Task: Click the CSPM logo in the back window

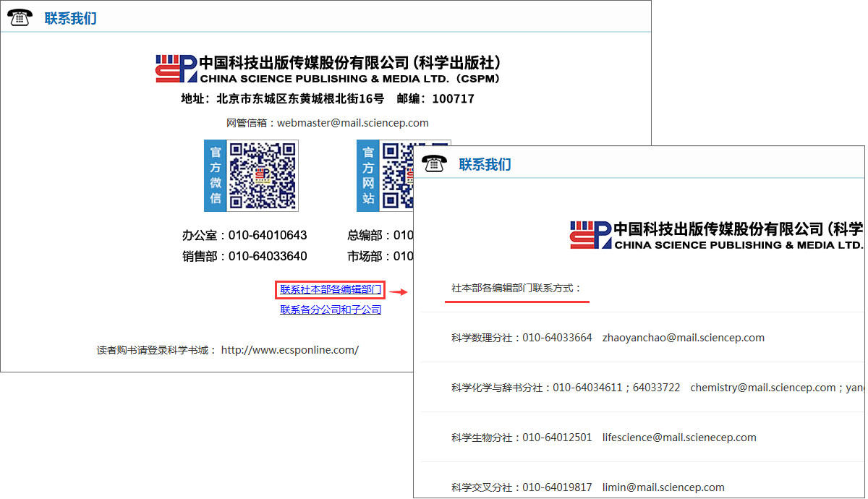Action: pos(176,69)
